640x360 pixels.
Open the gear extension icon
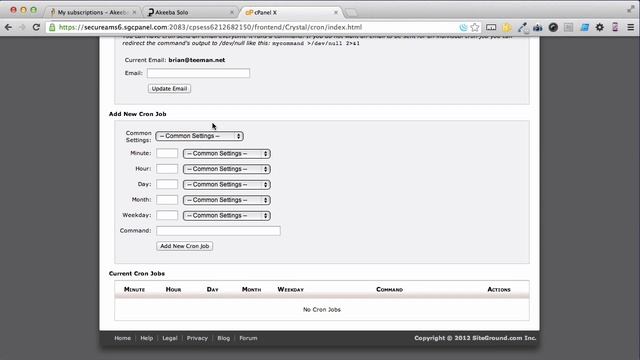coord(600,27)
